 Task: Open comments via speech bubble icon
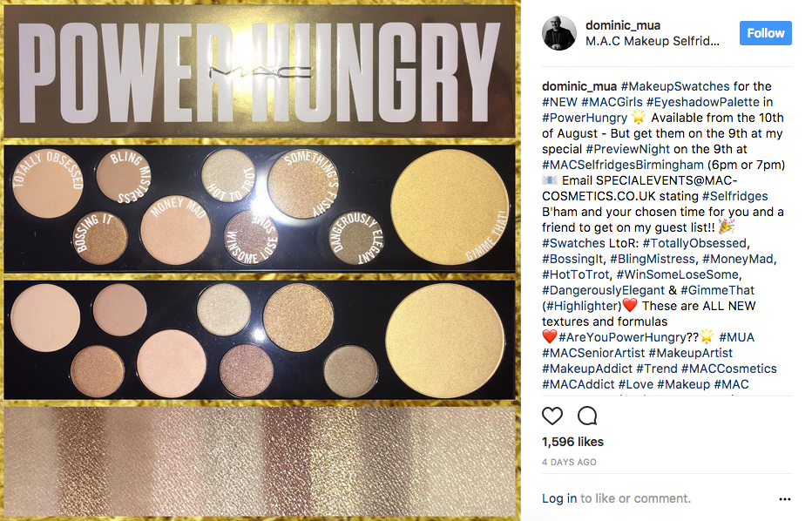[587, 416]
